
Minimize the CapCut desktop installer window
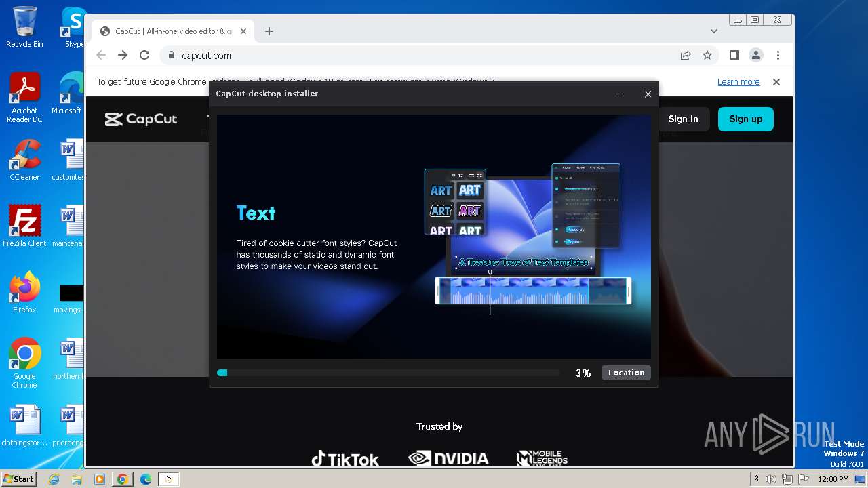620,94
